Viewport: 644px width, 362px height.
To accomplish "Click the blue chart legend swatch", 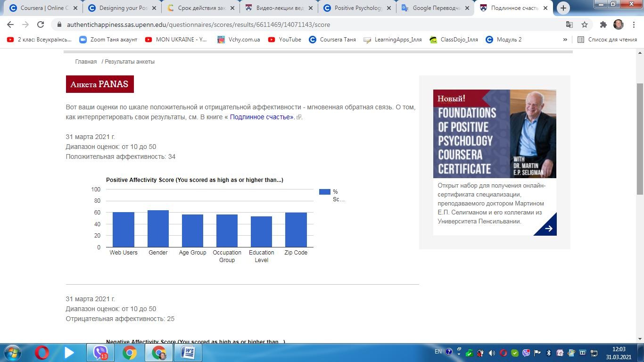I will point(324,192).
